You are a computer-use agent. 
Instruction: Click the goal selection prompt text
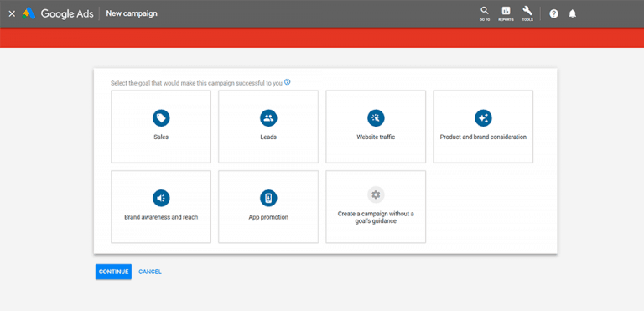click(x=196, y=83)
